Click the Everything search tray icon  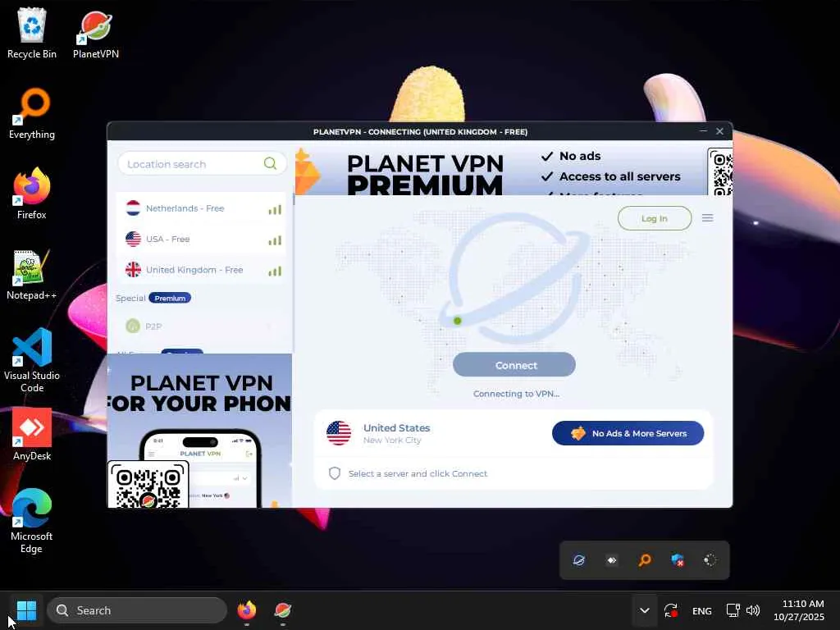click(x=645, y=560)
